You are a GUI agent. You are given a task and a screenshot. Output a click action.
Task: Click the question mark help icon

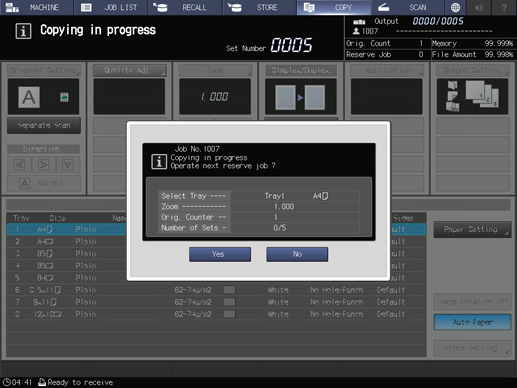click(504, 7)
